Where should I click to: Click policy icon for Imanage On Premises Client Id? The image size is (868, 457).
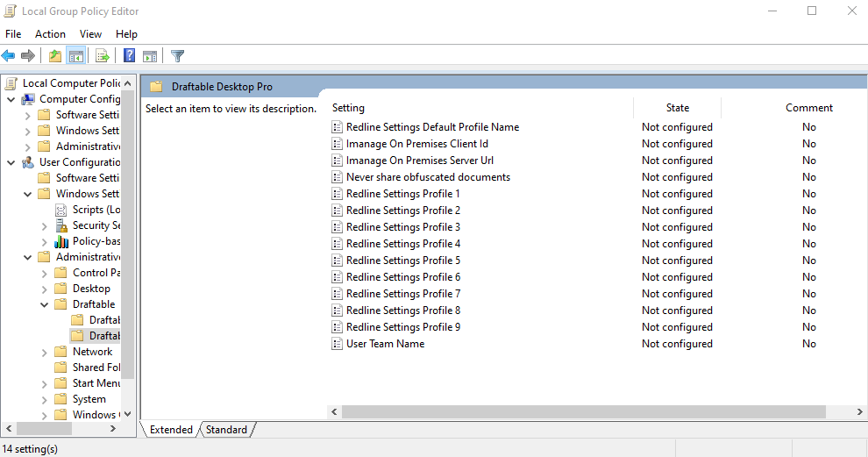pyautogui.click(x=337, y=144)
